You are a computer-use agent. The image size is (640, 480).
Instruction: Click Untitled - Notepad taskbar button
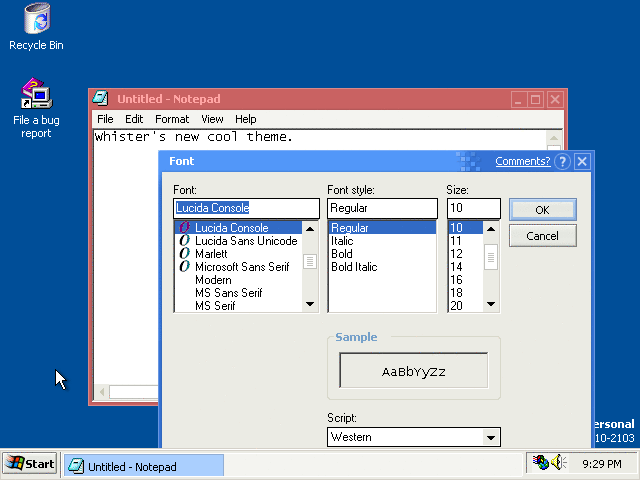coord(144,466)
